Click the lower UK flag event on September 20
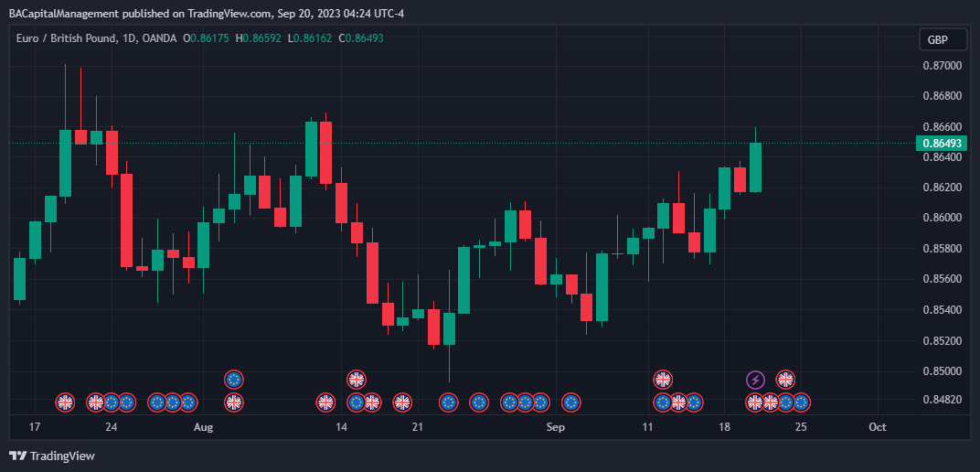 pyautogui.click(x=755, y=402)
